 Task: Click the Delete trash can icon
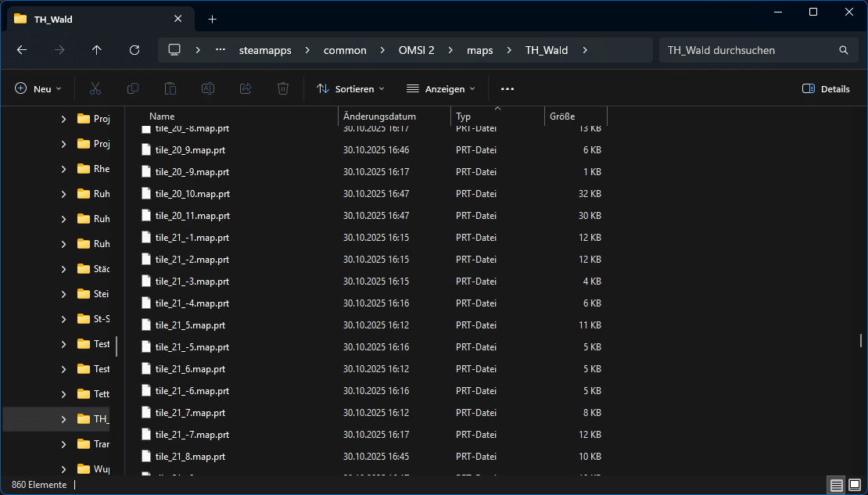point(283,89)
